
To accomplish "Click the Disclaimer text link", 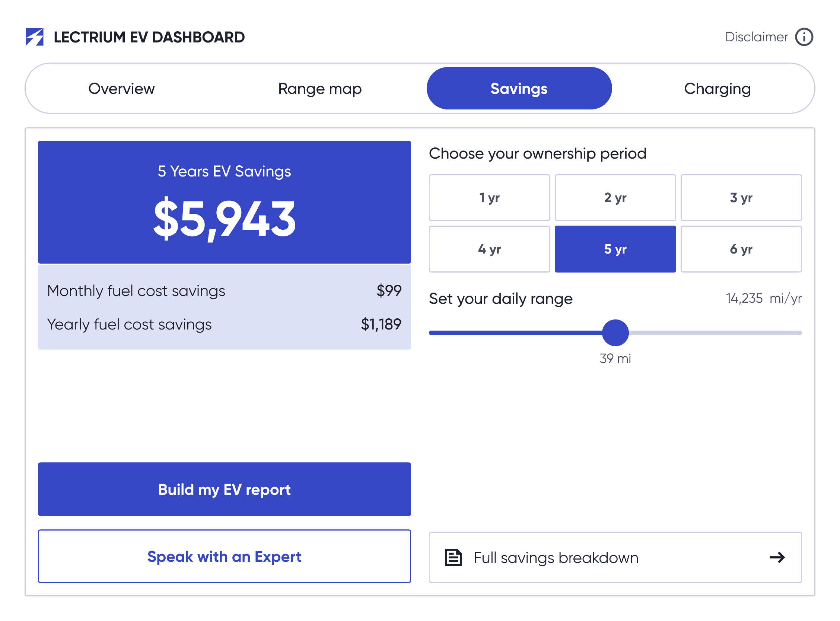I will (756, 37).
